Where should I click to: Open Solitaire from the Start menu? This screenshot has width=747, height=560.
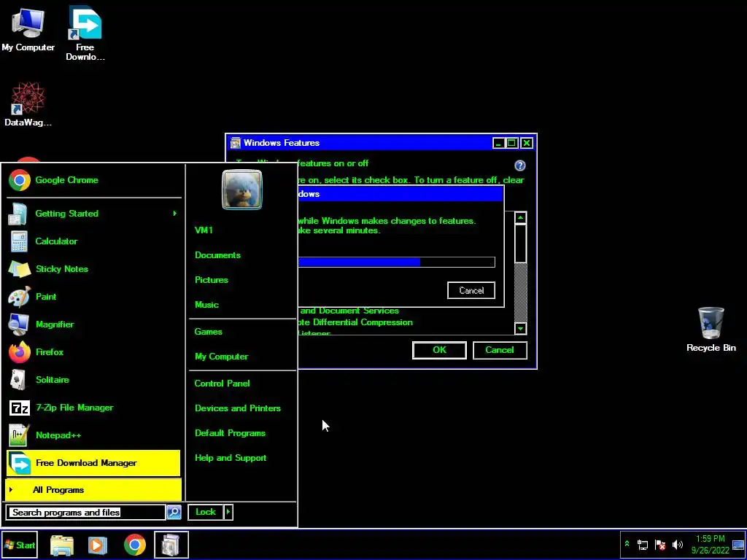(94, 379)
